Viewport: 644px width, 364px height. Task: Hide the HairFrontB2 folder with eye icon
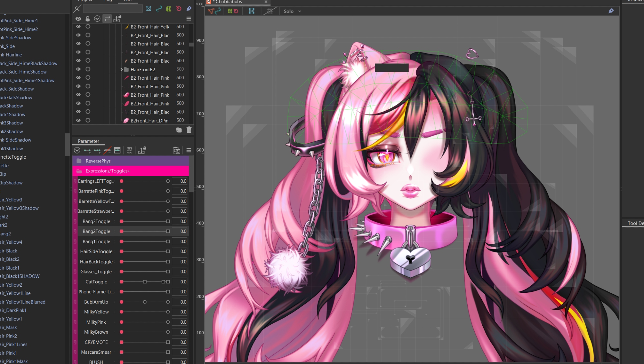coord(78,69)
